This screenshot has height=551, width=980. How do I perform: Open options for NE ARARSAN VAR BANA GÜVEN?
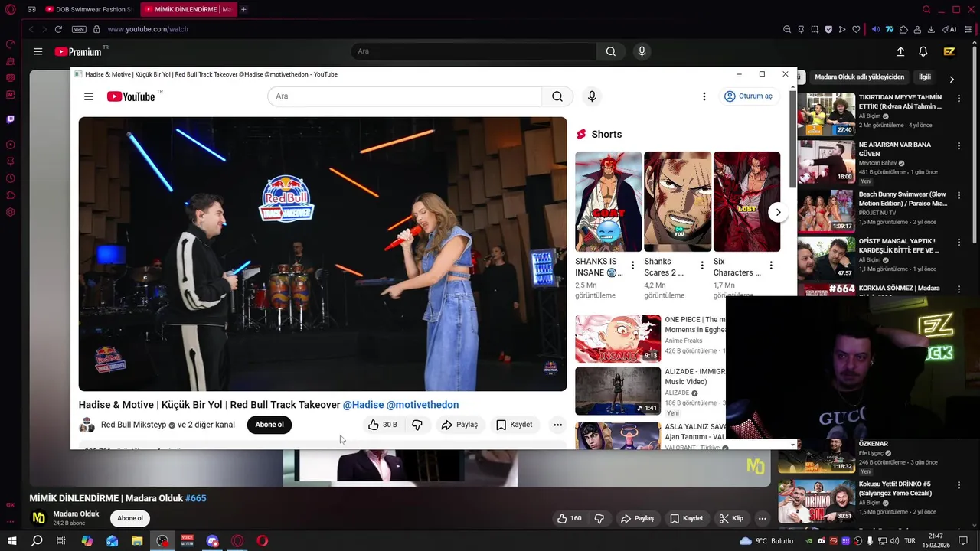959,145
